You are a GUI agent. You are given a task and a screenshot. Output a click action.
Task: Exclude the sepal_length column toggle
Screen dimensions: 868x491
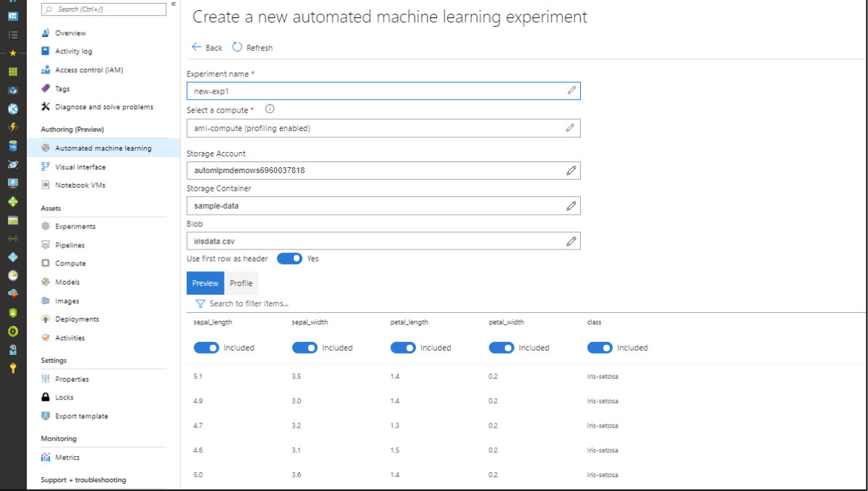[206, 348]
